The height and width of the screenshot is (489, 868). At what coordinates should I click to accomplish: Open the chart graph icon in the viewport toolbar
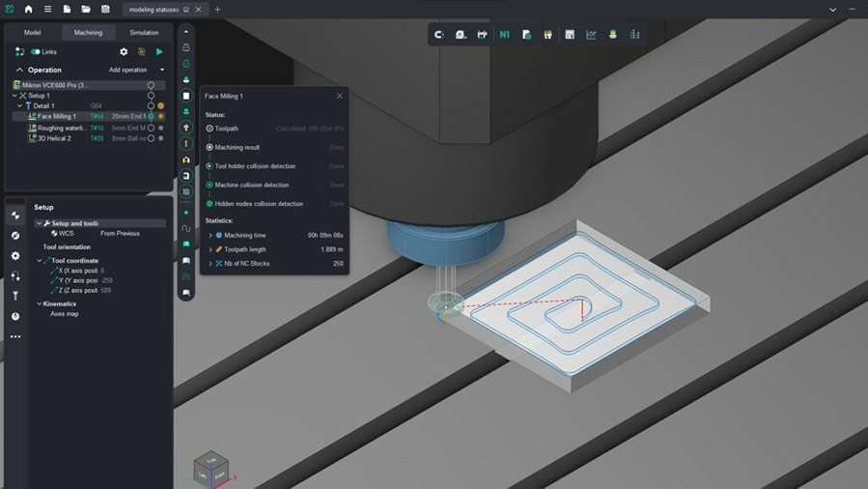point(591,35)
